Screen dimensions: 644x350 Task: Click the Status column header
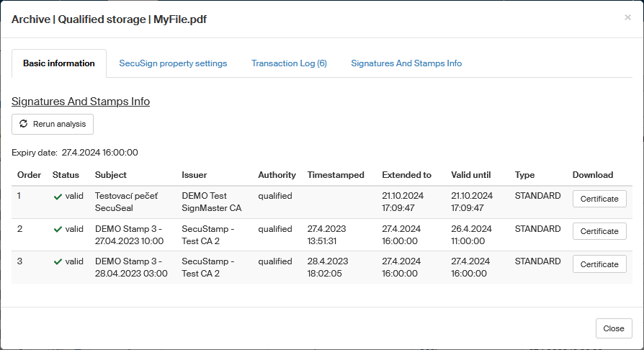point(66,175)
